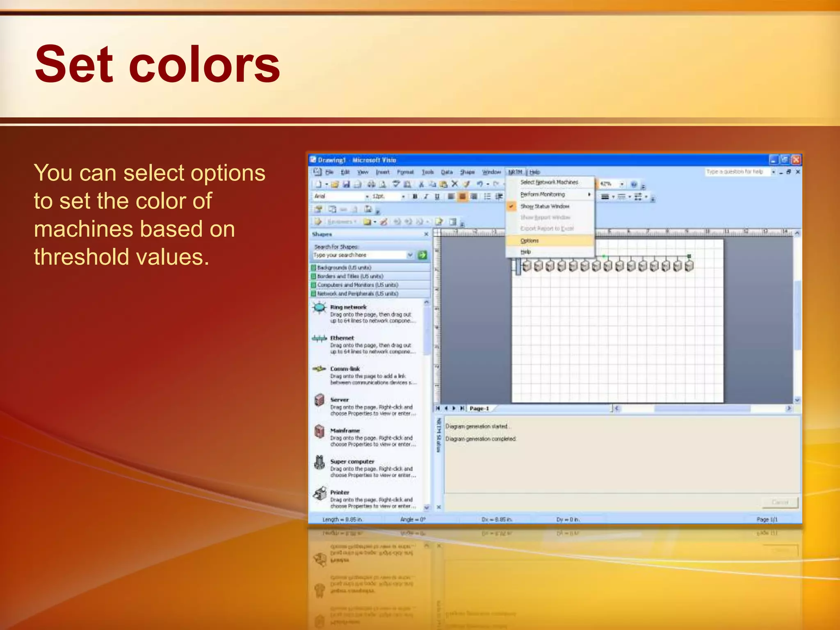Click the Print Preview toolbar icon
This screenshot has width=840, height=630.
[x=383, y=185]
